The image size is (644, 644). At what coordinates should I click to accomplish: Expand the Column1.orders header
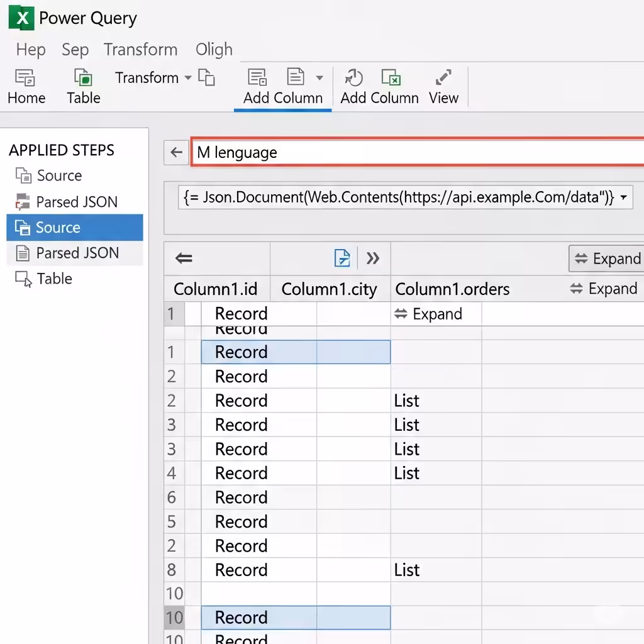click(x=604, y=289)
